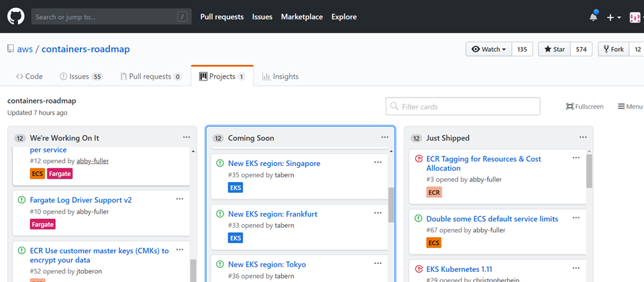Open the containers-roadmap repository link

pyautogui.click(x=85, y=49)
